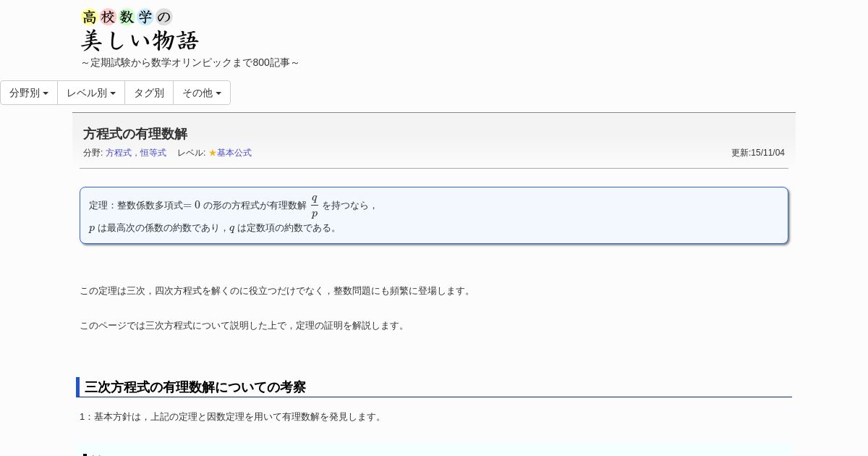
Task: Expand the レベル別 dropdown
Action: point(91,93)
